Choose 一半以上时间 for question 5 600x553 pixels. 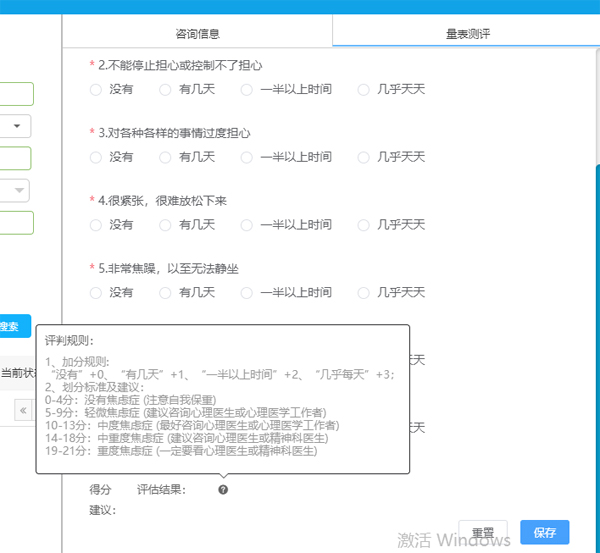point(247,293)
